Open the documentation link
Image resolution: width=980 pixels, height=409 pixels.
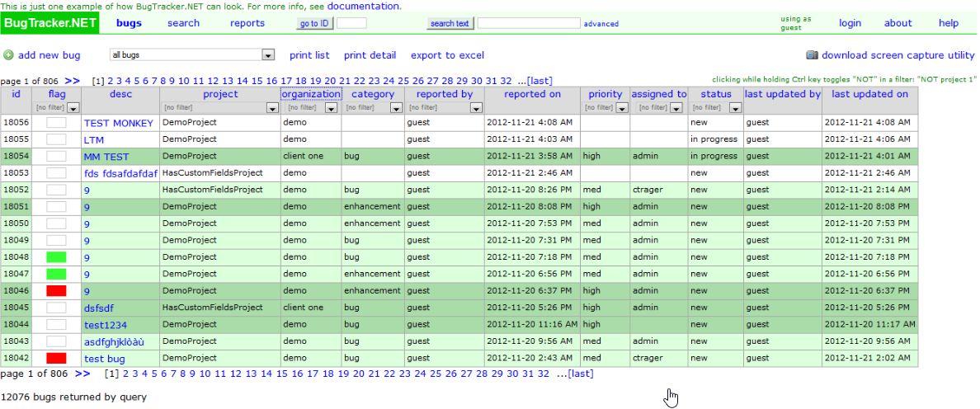coord(363,7)
